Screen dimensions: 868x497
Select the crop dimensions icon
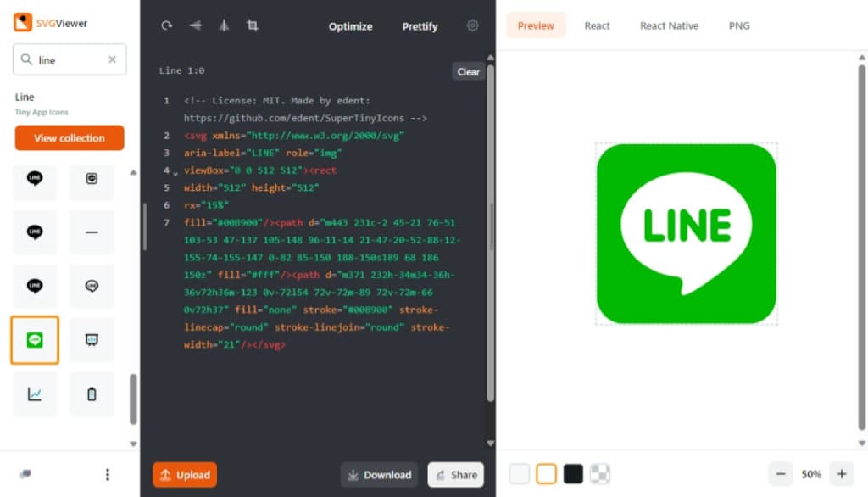(x=253, y=25)
